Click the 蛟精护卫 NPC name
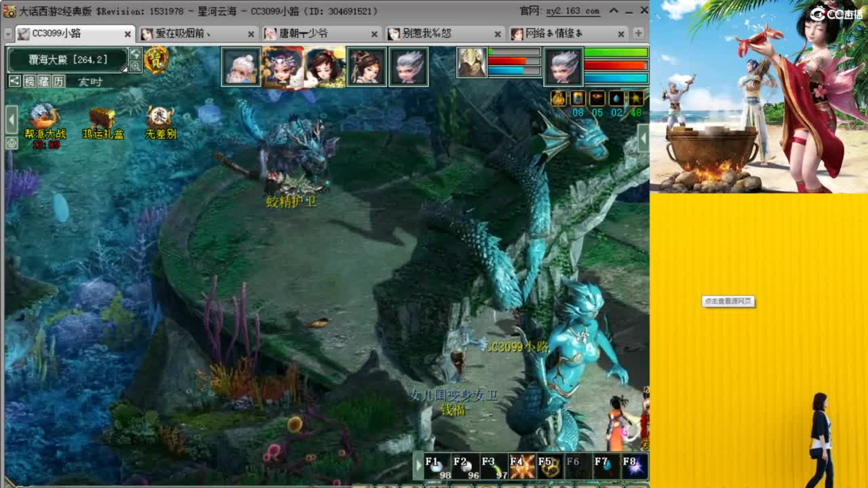Image resolution: width=868 pixels, height=488 pixels. [292, 201]
